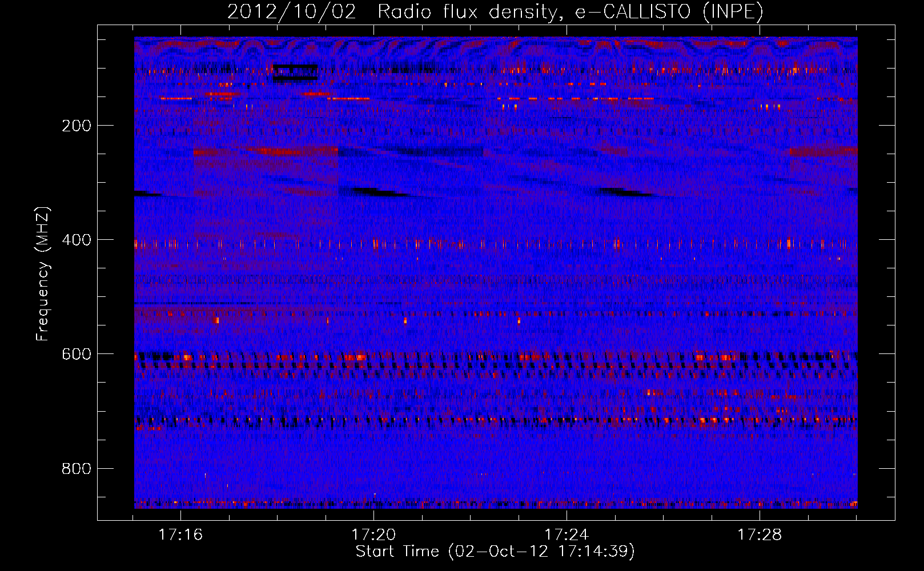The width and height of the screenshot is (924, 571).
Task: Click the 17:24 time tick label
Action: [x=567, y=534]
